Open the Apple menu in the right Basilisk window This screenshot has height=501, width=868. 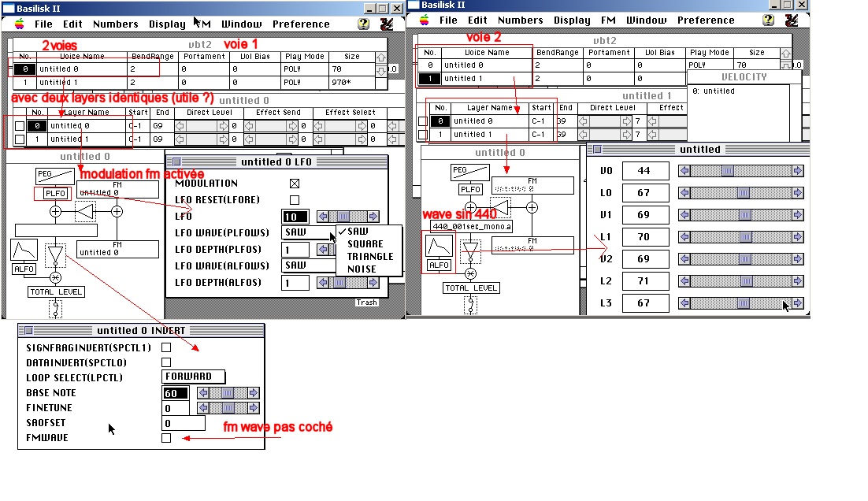pos(424,20)
